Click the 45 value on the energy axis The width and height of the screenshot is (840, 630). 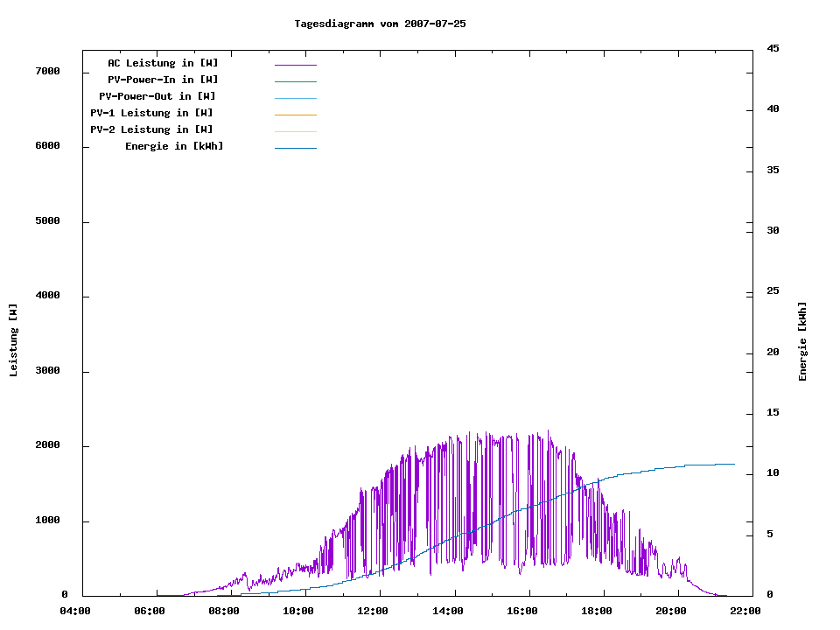[x=773, y=49]
